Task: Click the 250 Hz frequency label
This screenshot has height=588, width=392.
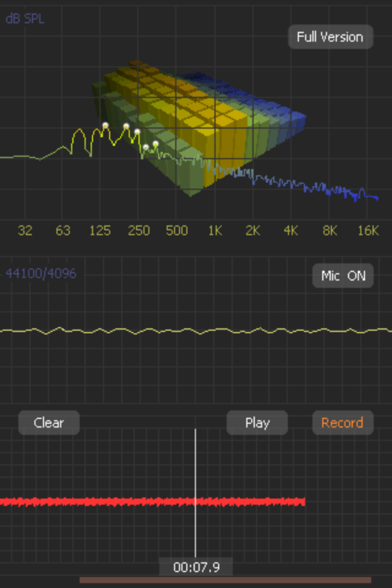Action: [139, 230]
